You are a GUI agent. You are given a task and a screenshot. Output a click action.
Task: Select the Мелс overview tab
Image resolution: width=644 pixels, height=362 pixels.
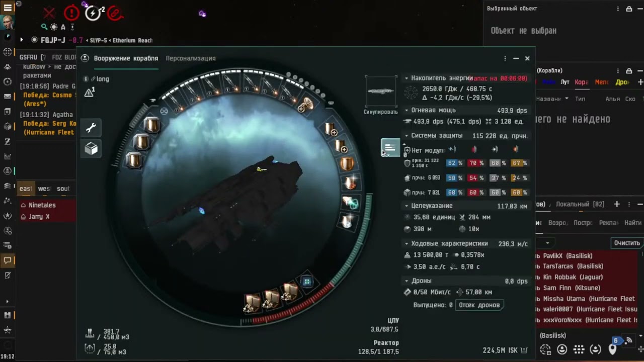(x=602, y=82)
